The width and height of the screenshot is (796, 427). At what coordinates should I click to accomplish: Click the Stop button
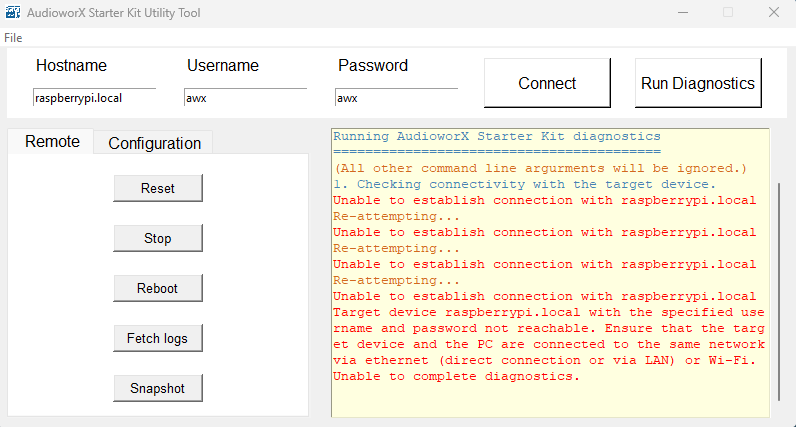coord(158,238)
